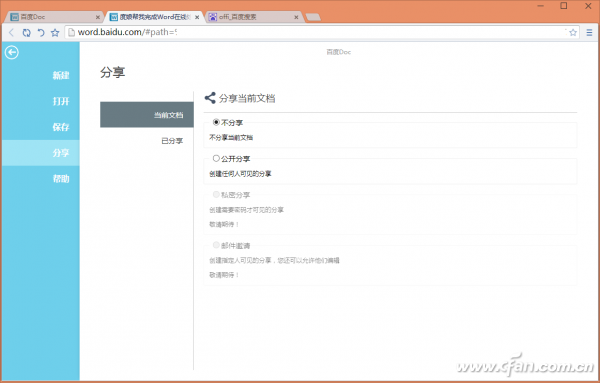Viewport: 600px width, 383px height.
Task: Click the 百度Doc title at page top
Action: click(x=339, y=52)
